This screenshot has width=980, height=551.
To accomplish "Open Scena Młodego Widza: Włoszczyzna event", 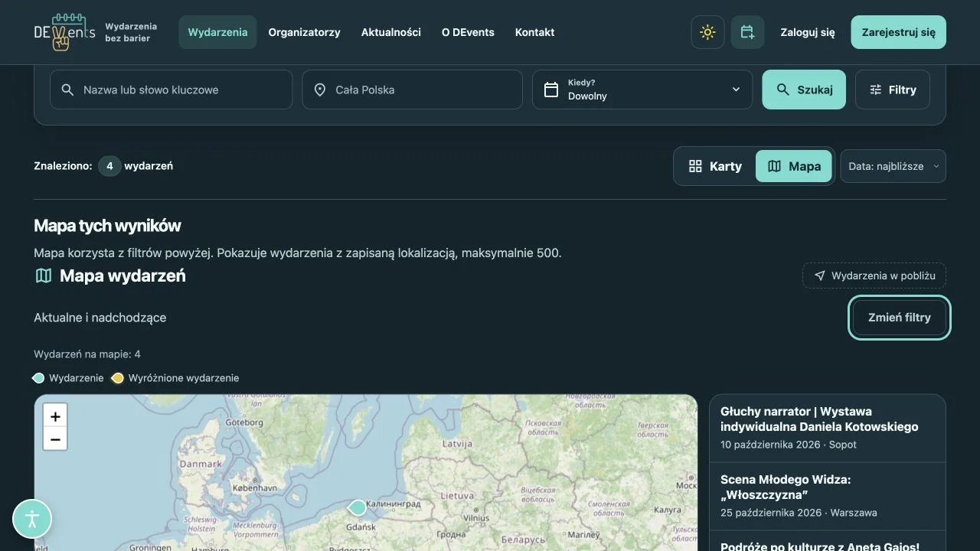I will pyautogui.click(x=828, y=496).
